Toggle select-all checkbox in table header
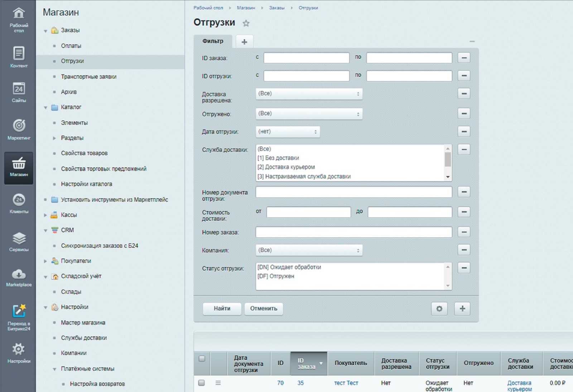573x392 pixels. pyautogui.click(x=202, y=359)
